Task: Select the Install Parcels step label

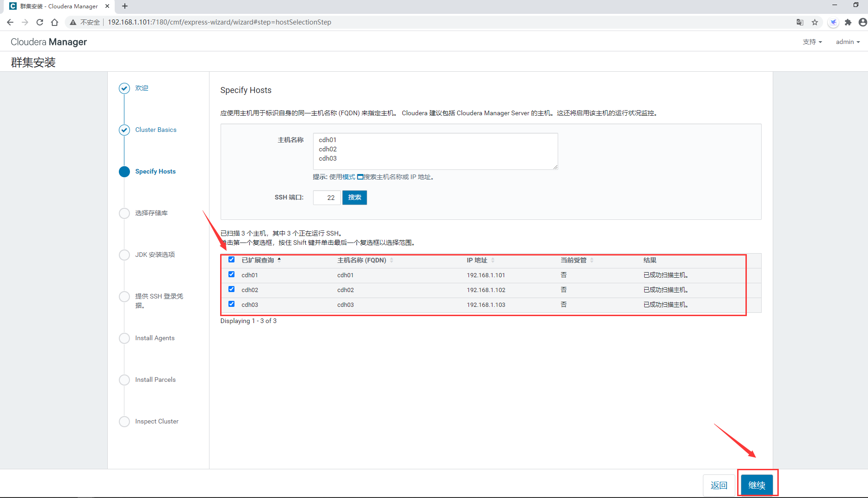Action: pyautogui.click(x=155, y=380)
